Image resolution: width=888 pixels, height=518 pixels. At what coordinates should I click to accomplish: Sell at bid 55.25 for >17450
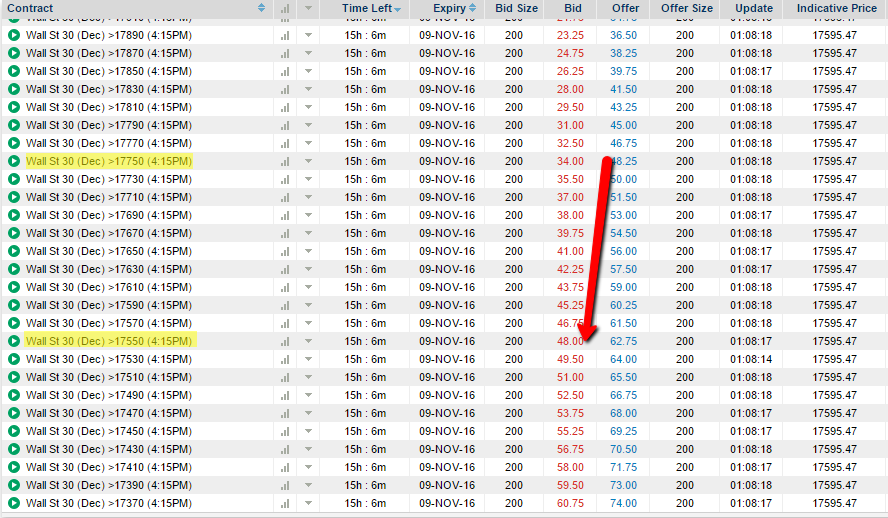coord(570,431)
